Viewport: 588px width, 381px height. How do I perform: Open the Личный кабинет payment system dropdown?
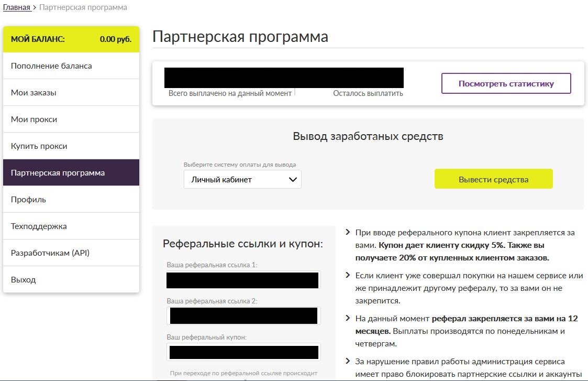point(242,179)
